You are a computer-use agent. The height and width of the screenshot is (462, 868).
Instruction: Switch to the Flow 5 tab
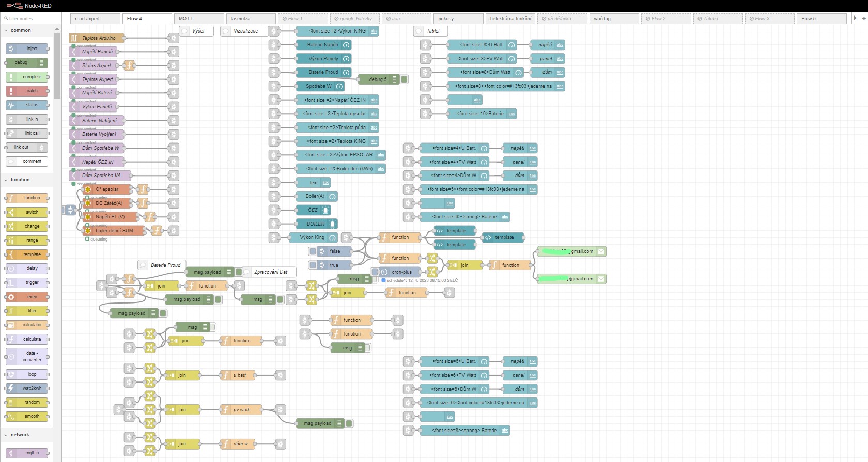pyautogui.click(x=822, y=19)
